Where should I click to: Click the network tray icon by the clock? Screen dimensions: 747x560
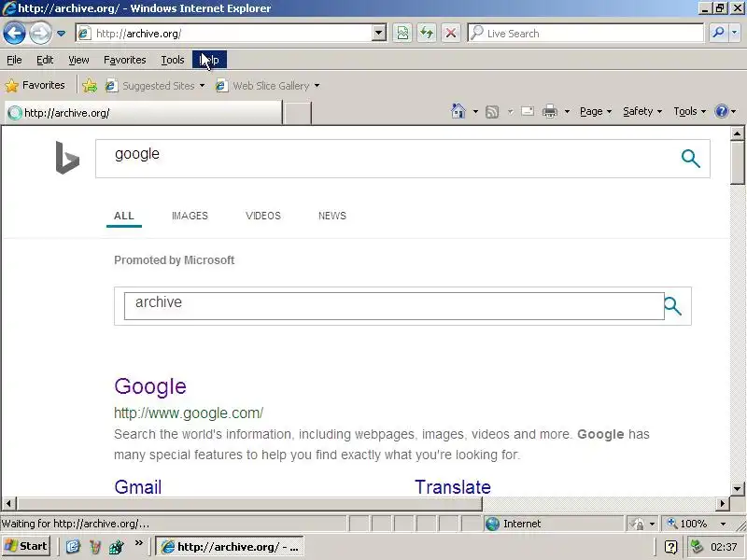(697, 546)
